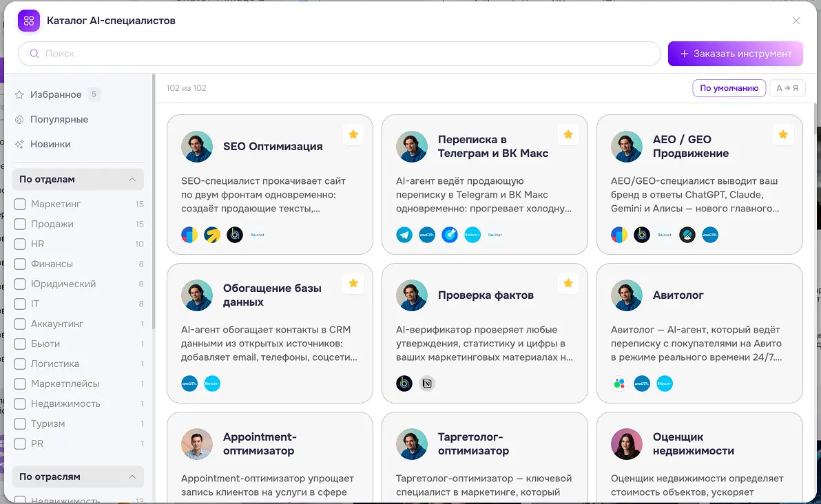Viewport: 821px width, 504px height.
Task: Click the Заказать инструмент button
Action: click(735, 54)
